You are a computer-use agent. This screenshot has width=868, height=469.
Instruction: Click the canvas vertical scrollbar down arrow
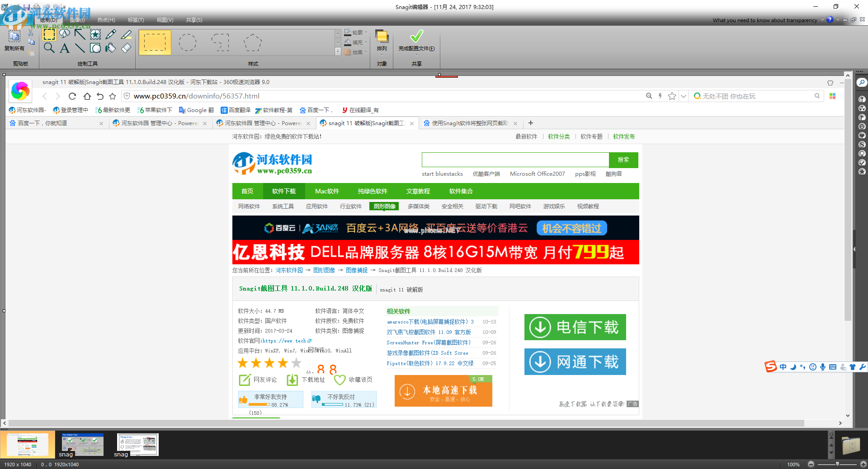coord(848,415)
